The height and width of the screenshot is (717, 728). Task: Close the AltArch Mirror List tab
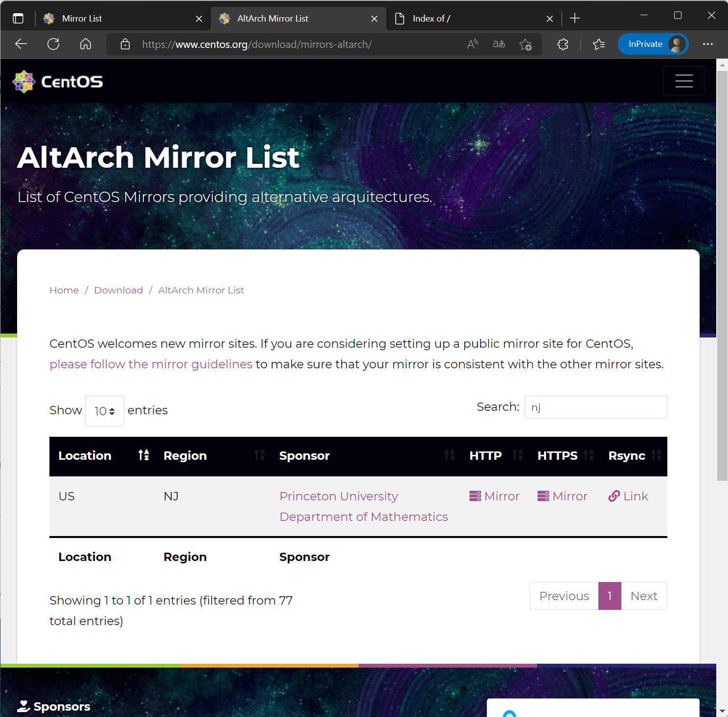374,19
